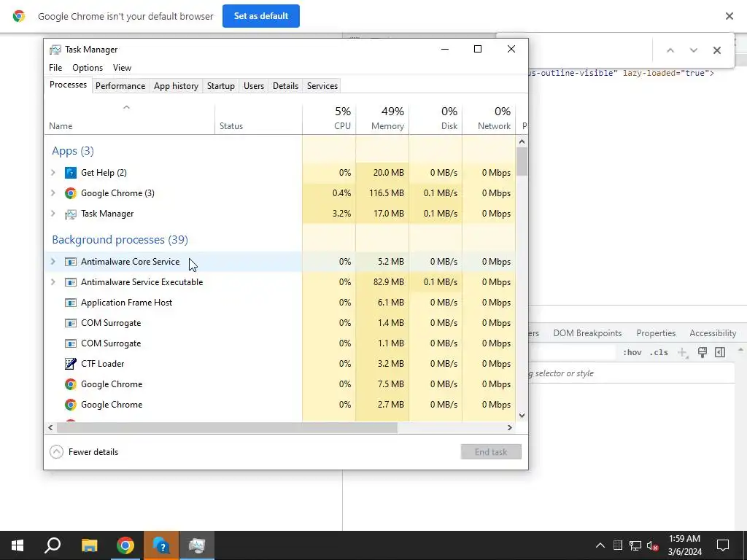The width and height of the screenshot is (747, 560).
Task: Expand Antimalware Service Executable row
Action: pos(53,282)
